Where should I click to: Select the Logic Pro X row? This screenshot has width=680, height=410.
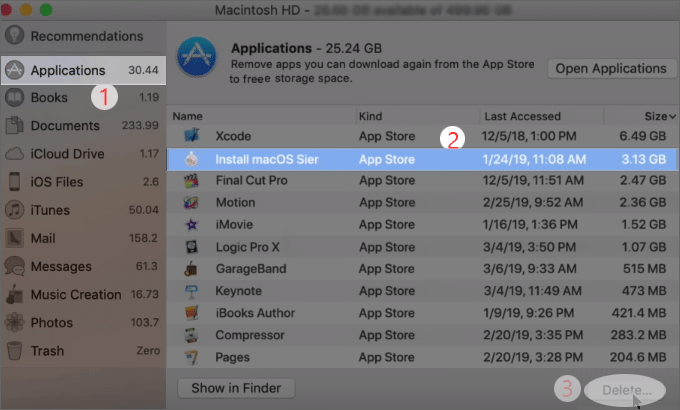pyautogui.click(x=422, y=247)
